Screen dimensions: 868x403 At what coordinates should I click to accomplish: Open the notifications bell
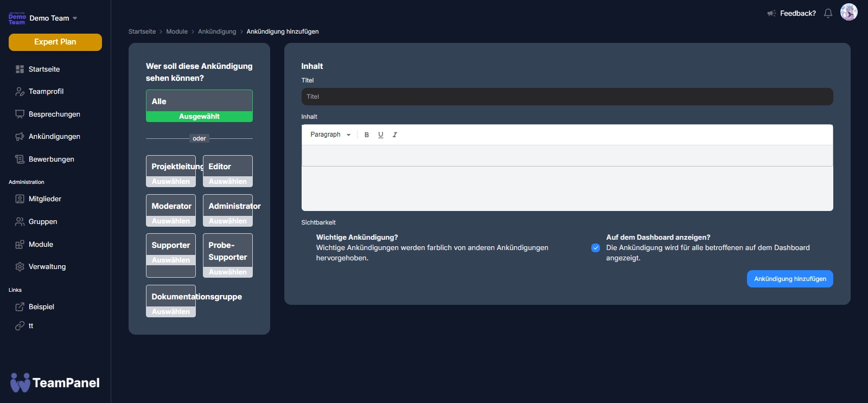coord(828,14)
